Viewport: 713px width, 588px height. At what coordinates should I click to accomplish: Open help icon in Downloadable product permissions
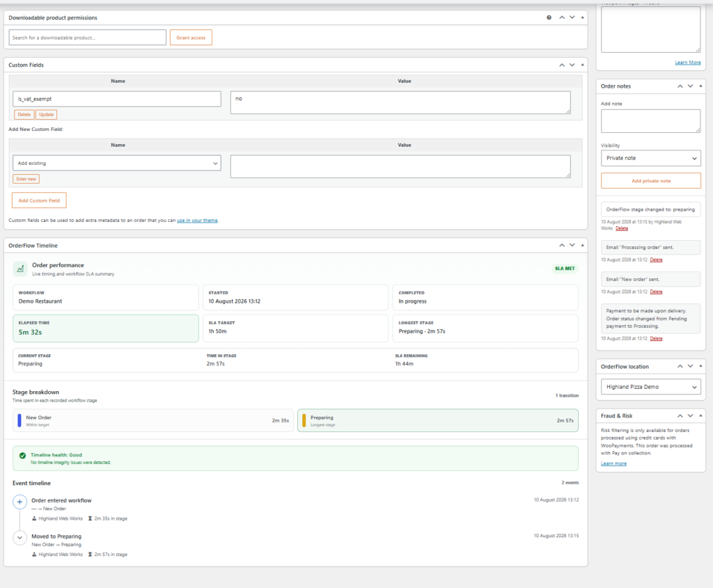click(549, 17)
